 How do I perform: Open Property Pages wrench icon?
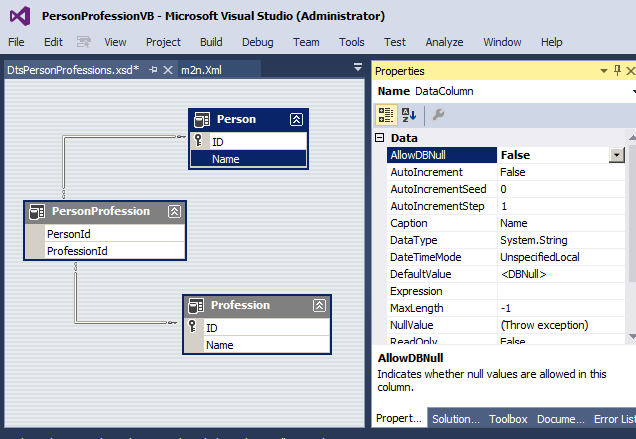point(438,115)
